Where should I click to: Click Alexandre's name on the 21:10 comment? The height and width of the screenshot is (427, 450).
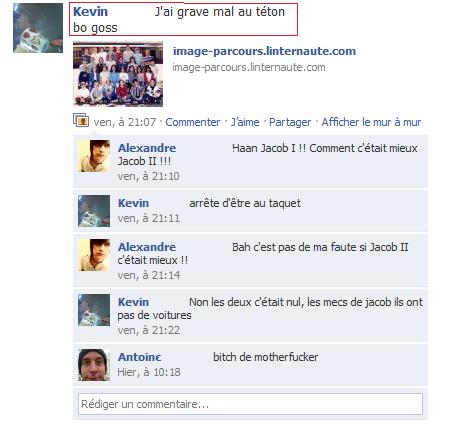coord(147,148)
